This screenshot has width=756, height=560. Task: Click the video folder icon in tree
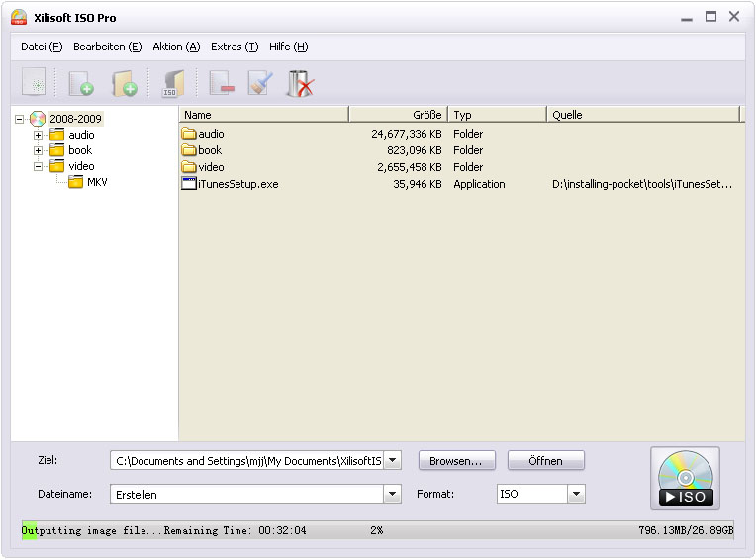click(x=56, y=166)
